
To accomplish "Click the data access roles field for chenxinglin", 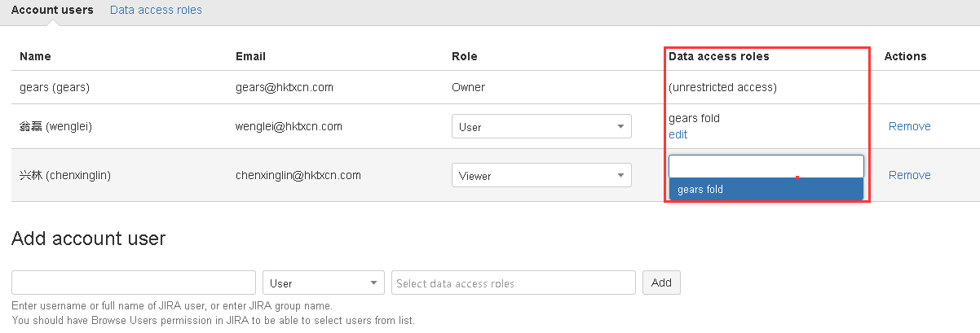I will point(765,167).
